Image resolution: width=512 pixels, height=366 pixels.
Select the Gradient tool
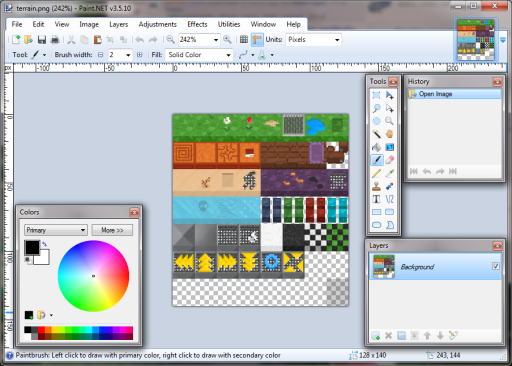click(x=389, y=147)
